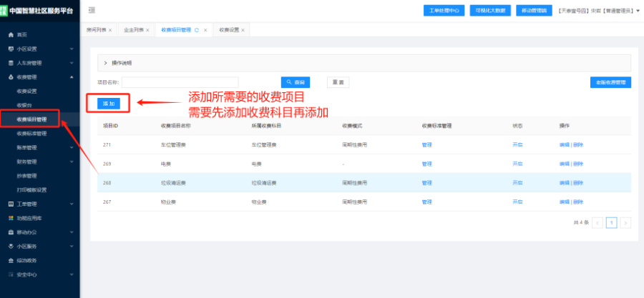The height and width of the screenshot is (298, 644).
Task: Click the colorful 功能应用库 grid icon
Action: 11,218
